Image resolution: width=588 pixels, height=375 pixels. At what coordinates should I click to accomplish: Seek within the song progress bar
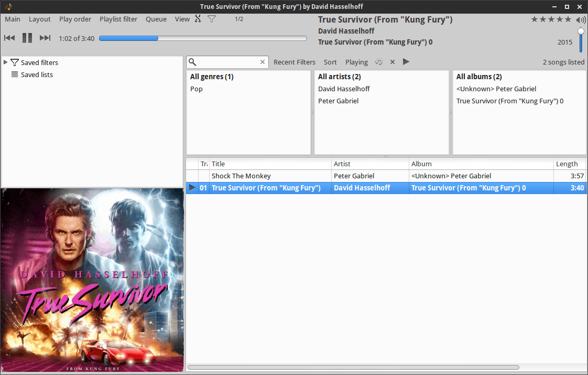click(203, 38)
